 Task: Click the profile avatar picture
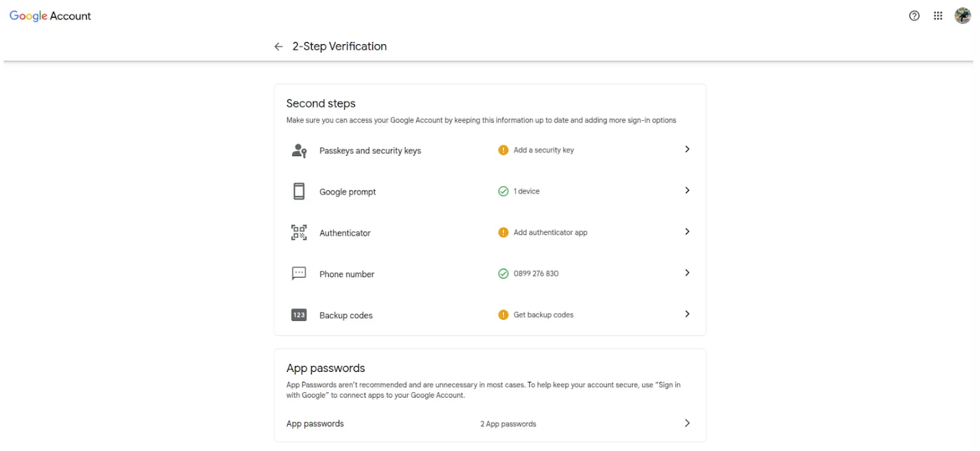point(962,16)
